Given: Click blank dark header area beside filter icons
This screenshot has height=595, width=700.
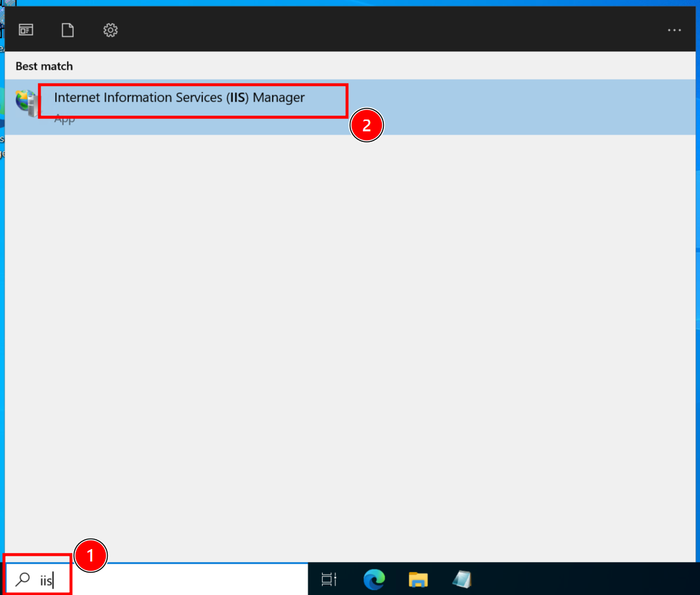Looking at the screenshot, I should point(394,30).
